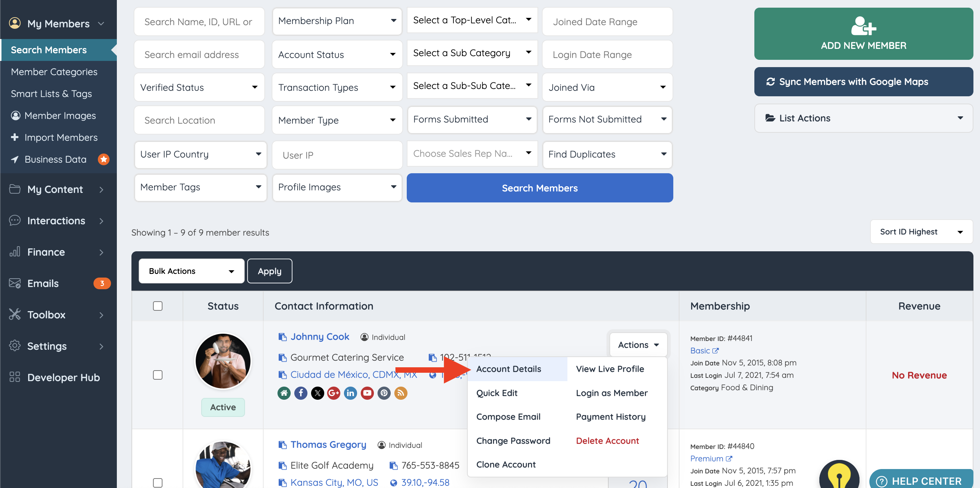Click Johnny Cook's YouTube icon
Viewport: 980px width, 488px height.
[x=367, y=393]
